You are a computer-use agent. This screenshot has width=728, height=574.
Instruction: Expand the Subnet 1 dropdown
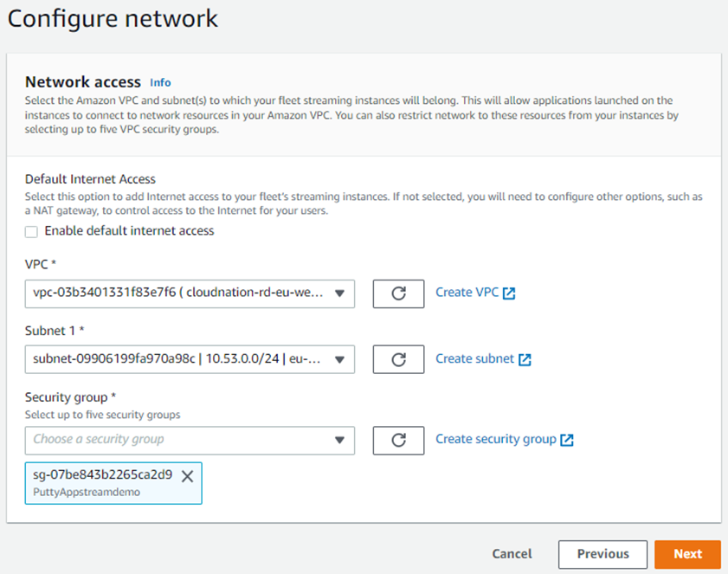pyautogui.click(x=190, y=359)
